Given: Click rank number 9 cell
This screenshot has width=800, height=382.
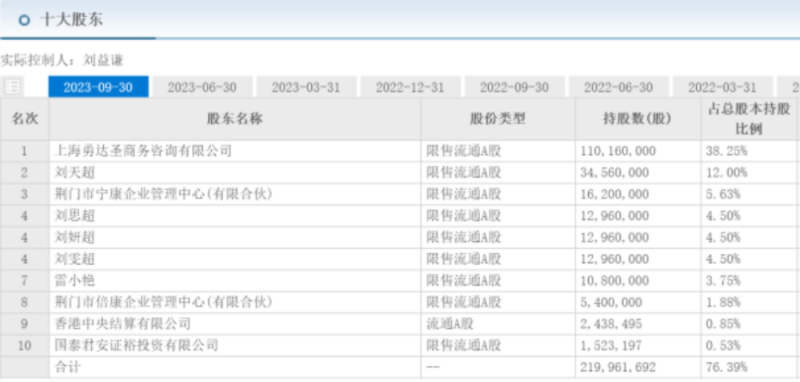Looking at the screenshot, I should (24, 324).
